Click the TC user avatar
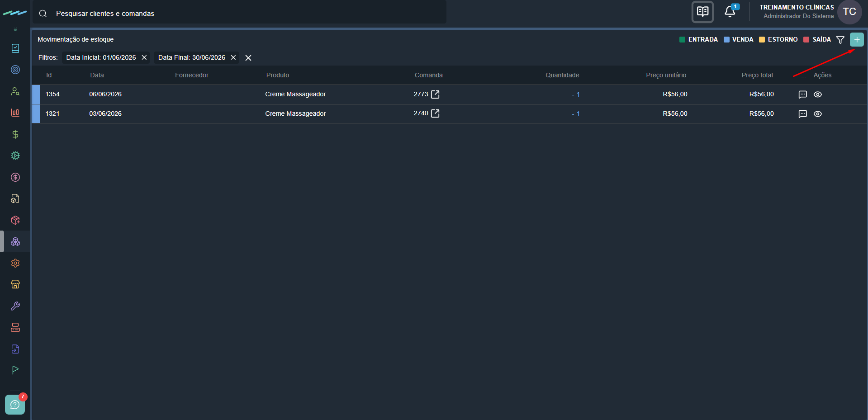 (849, 12)
